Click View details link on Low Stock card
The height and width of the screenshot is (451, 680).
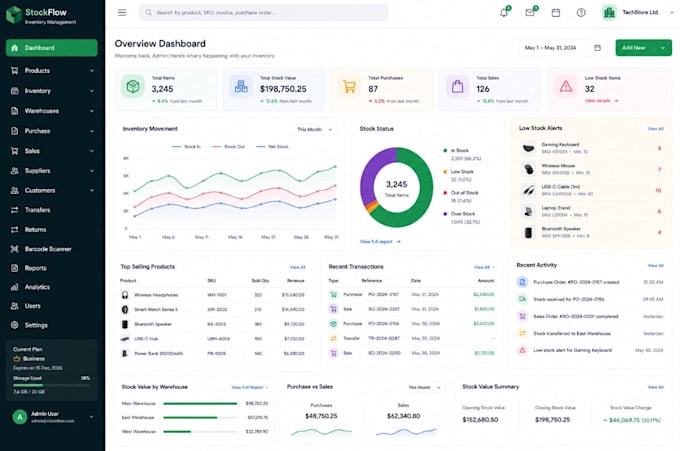[602, 101]
